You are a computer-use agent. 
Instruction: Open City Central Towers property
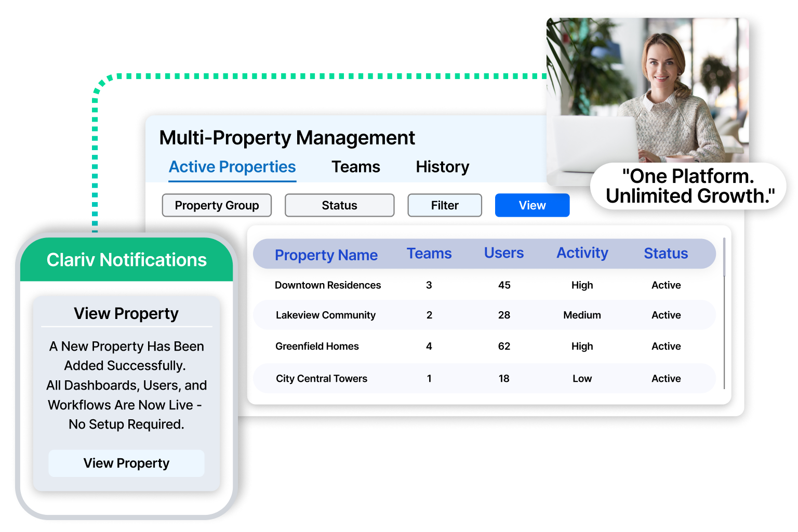(x=322, y=379)
